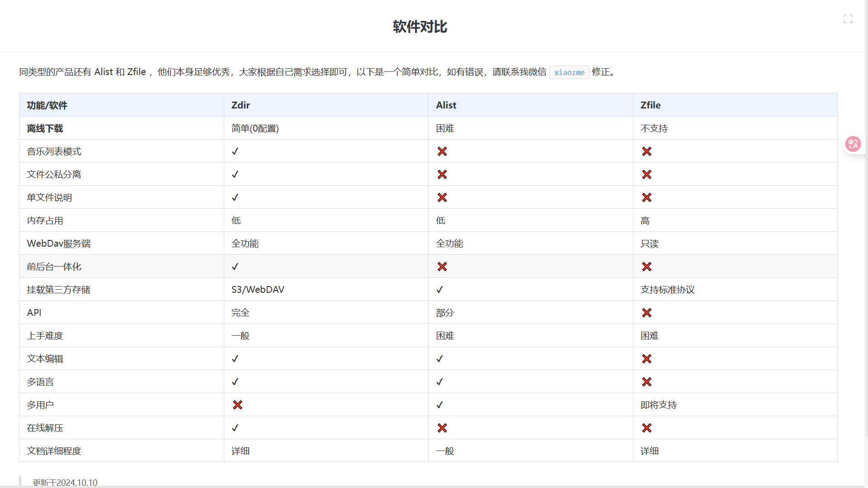Click the 内存占用 row label

(45, 221)
